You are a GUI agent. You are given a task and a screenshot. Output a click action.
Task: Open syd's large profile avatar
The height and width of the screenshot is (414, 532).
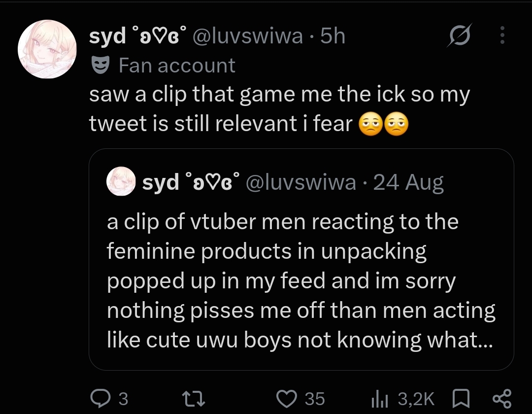pyautogui.click(x=47, y=49)
